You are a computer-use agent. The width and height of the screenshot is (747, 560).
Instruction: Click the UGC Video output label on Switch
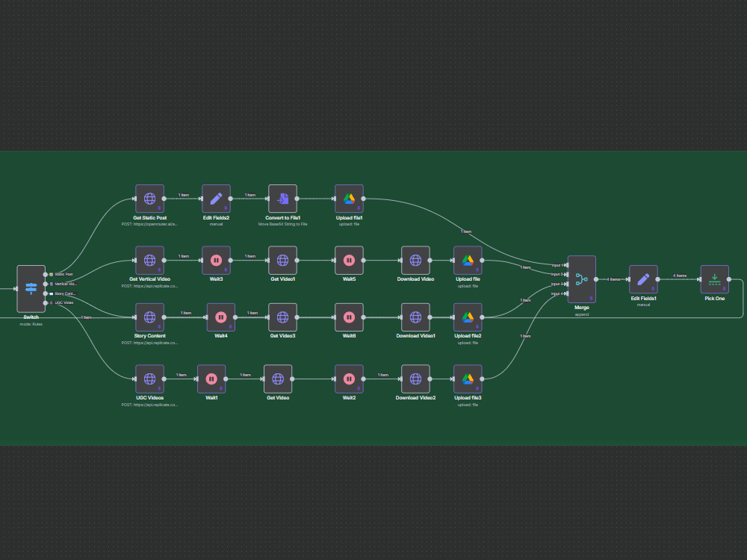(x=63, y=303)
